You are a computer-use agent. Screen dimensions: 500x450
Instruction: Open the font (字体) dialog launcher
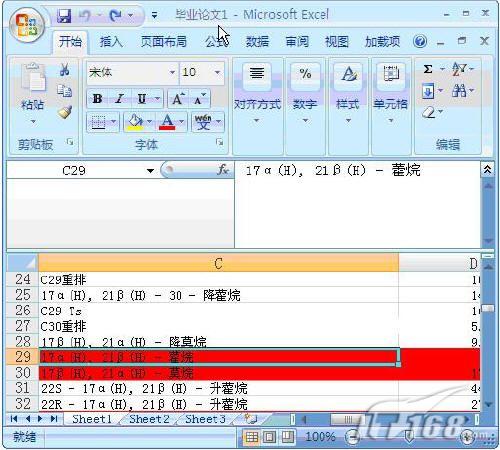point(219,142)
